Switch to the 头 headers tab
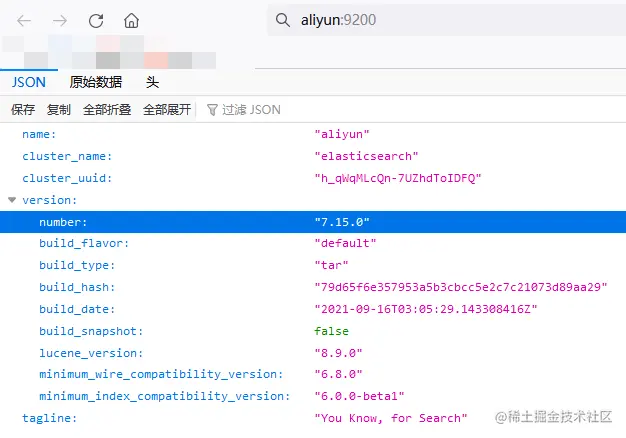The image size is (626, 438). [152, 82]
